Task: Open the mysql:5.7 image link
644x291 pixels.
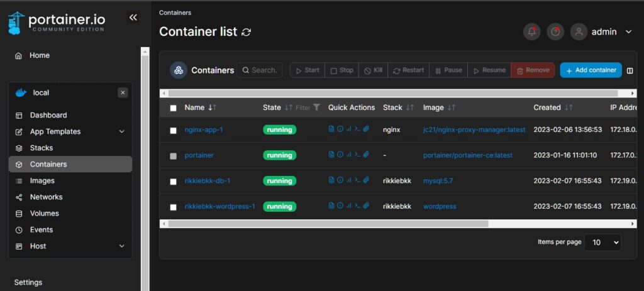Action: (x=438, y=180)
